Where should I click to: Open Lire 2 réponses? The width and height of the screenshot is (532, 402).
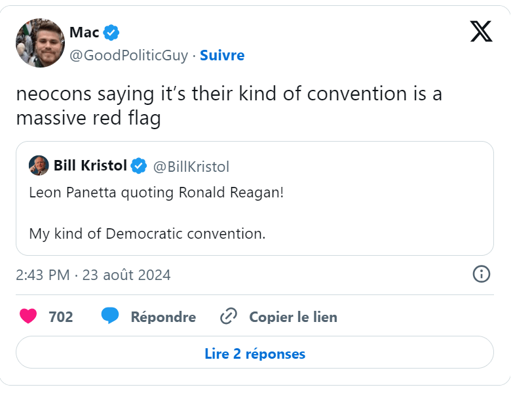point(255,353)
